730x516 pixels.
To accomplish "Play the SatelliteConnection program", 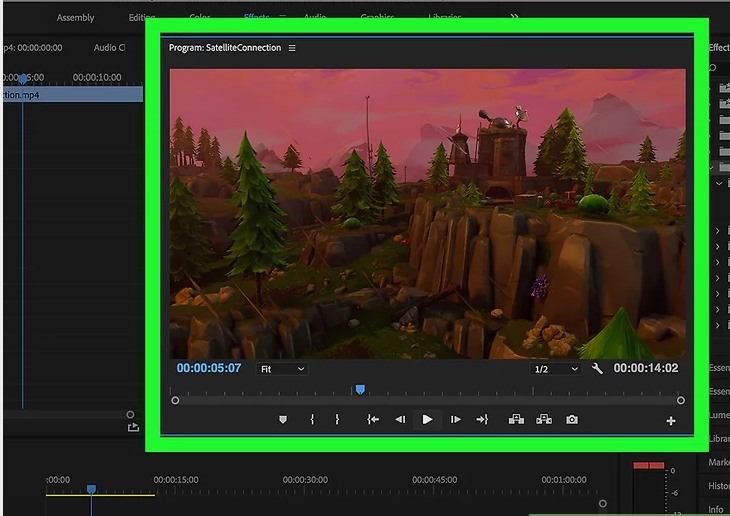I will 427,420.
